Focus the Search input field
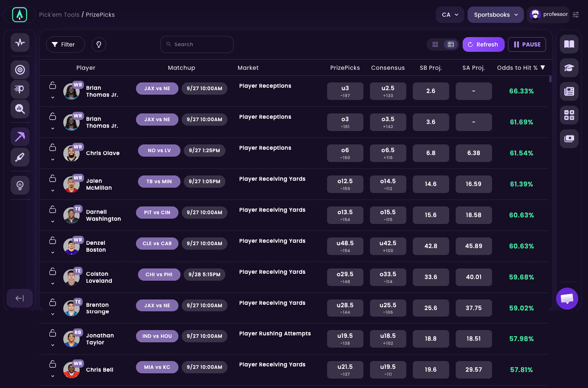This screenshot has height=388, width=588. coord(197,44)
